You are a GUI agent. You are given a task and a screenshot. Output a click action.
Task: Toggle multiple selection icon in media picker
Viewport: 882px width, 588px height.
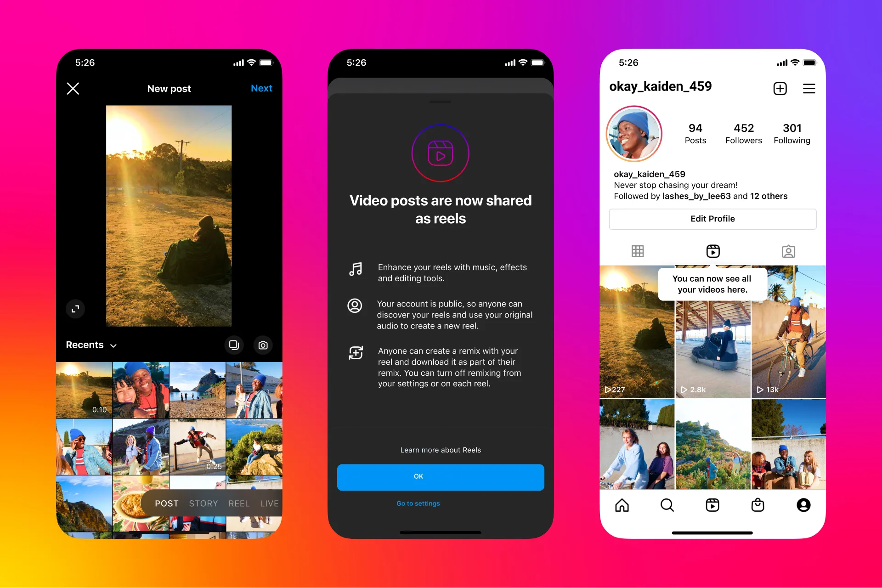[234, 344]
